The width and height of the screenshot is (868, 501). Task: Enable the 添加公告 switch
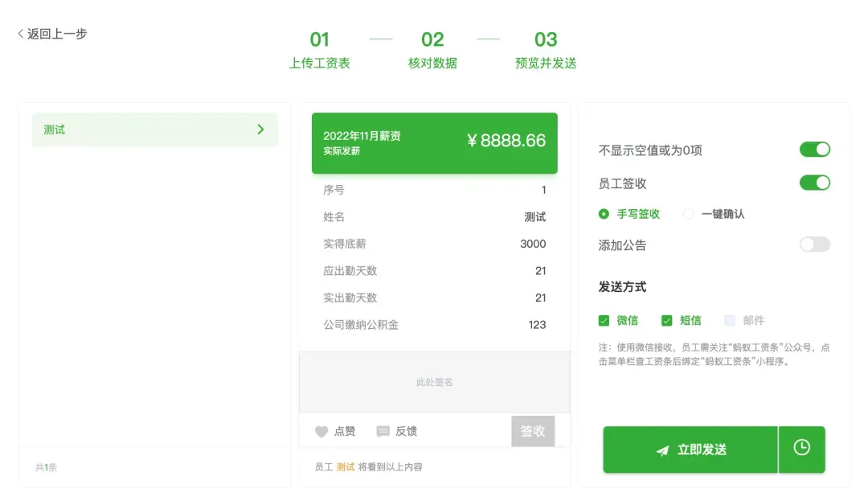814,244
